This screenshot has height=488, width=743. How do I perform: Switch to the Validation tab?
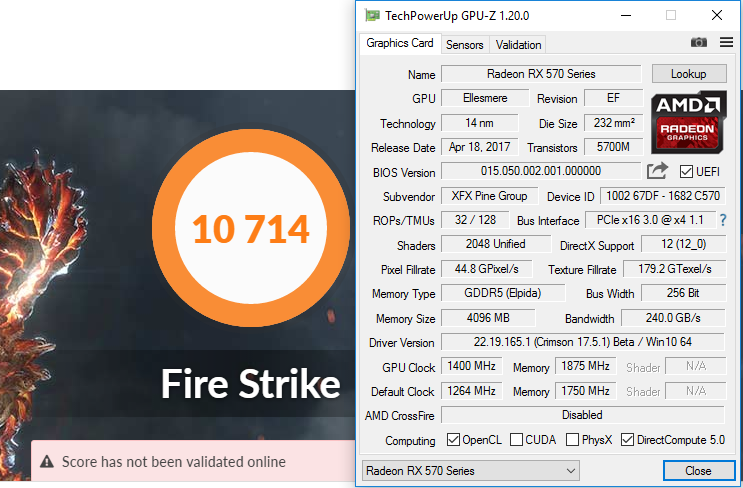518,45
